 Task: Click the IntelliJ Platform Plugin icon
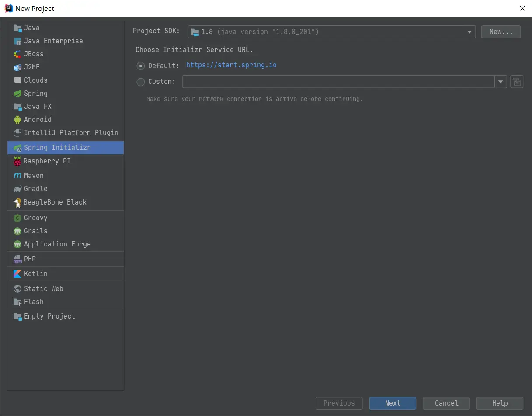(x=17, y=133)
